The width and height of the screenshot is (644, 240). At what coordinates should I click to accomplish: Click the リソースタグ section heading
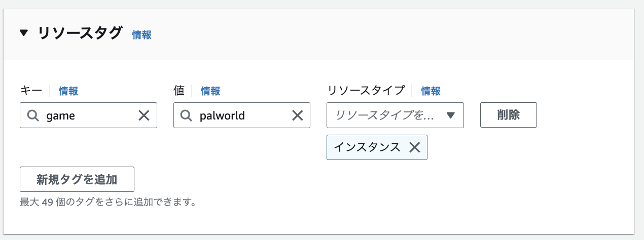[x=80, y=33]
